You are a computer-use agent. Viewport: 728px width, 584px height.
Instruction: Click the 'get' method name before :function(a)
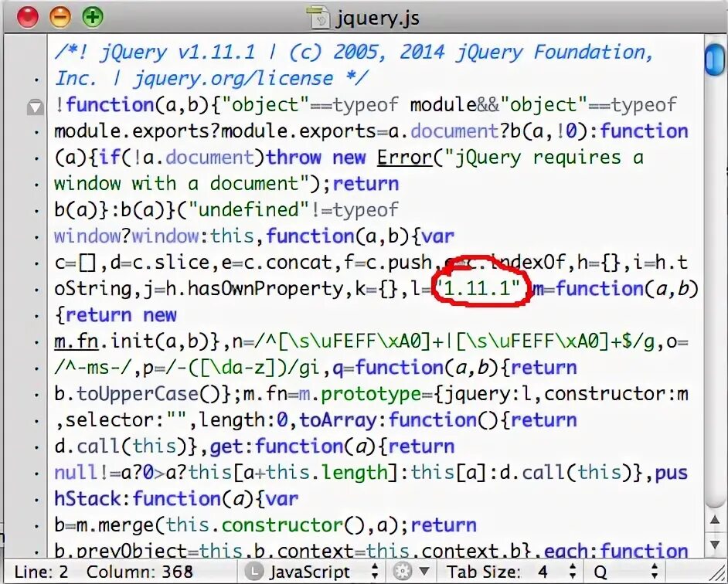click(226, 446)
